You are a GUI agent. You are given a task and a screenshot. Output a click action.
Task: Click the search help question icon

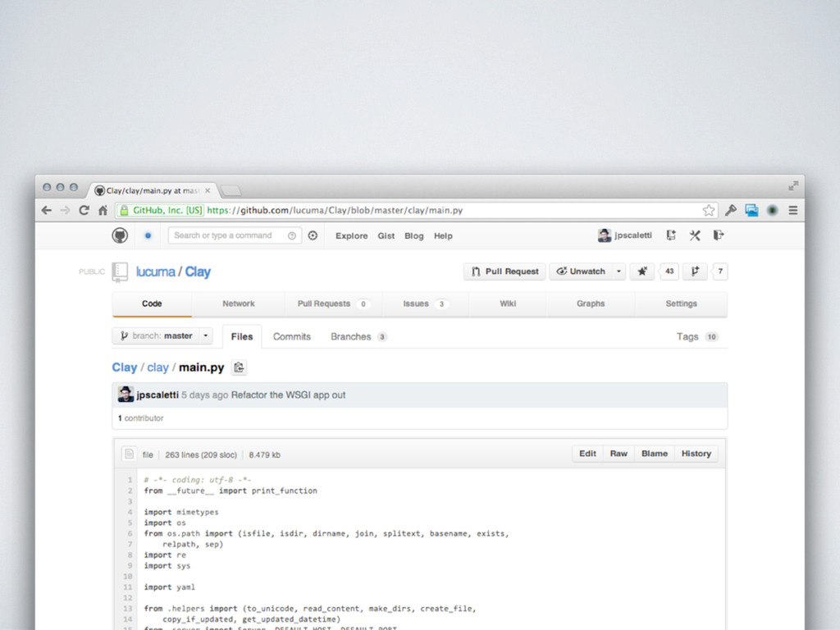tap(292, 235)
